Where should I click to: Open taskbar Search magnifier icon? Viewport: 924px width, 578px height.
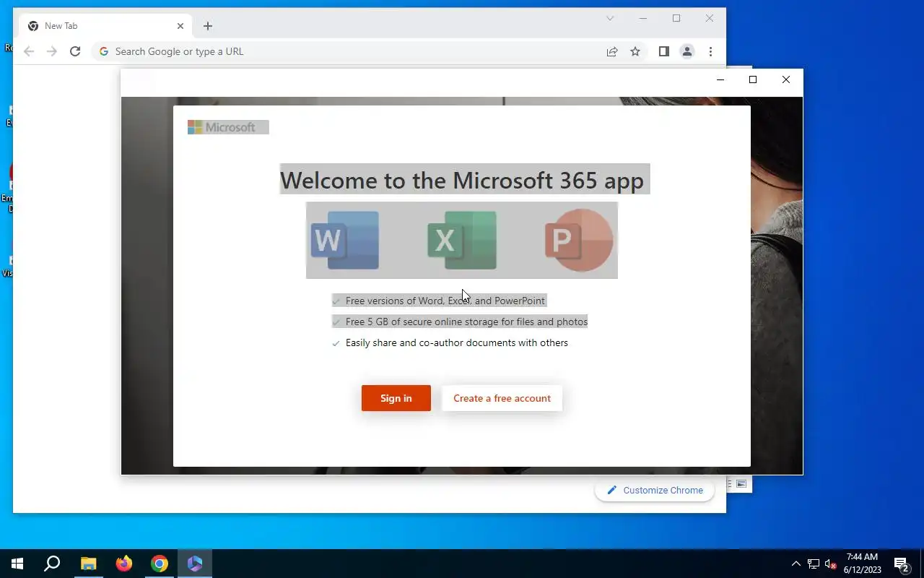pyautogui.click(x=52, y=564)
